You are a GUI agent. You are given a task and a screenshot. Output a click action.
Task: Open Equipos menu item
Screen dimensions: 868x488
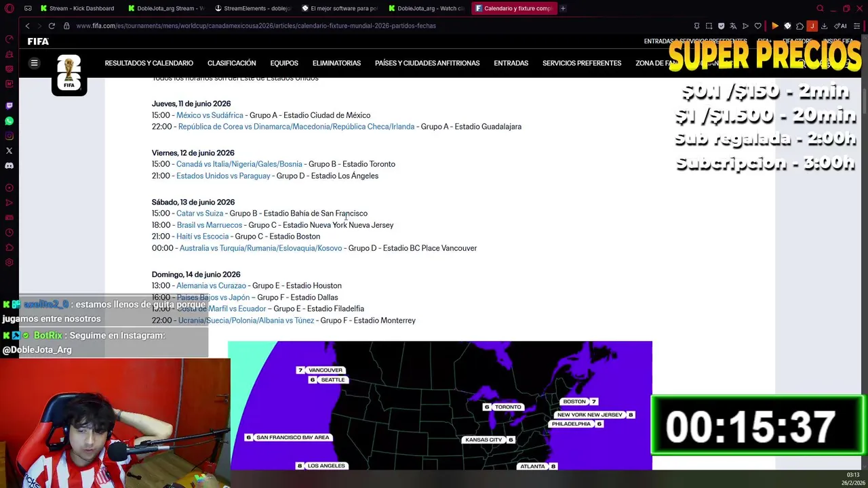tap(284, 63)
